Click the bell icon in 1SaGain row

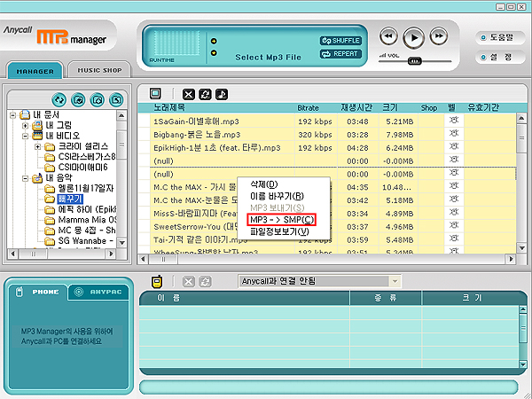(x=454, y=120)
